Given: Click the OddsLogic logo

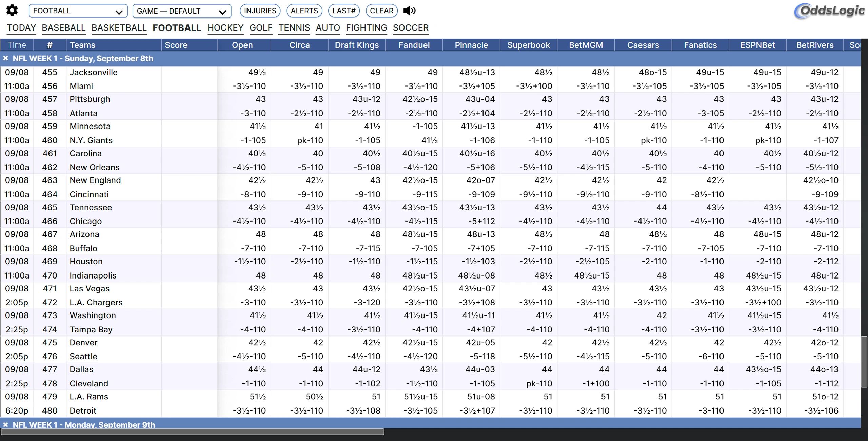Looking at the screenshot, I should [829, 11].
